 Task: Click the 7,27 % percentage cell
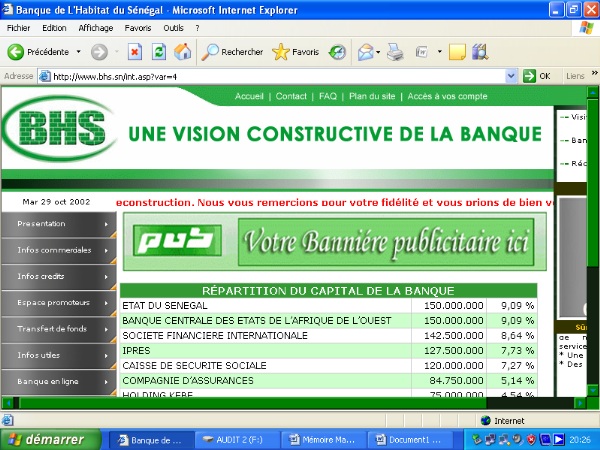(512, 365)
